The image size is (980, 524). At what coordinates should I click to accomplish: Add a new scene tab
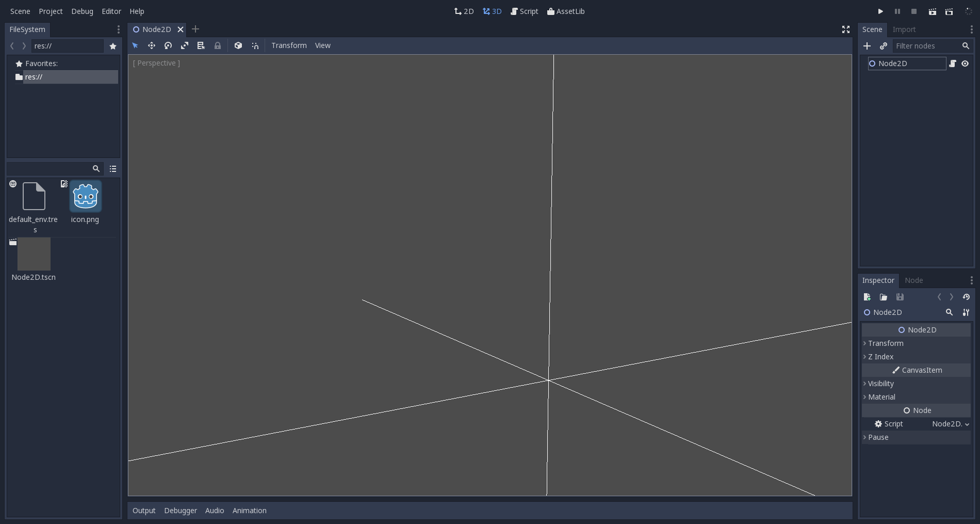195,29
